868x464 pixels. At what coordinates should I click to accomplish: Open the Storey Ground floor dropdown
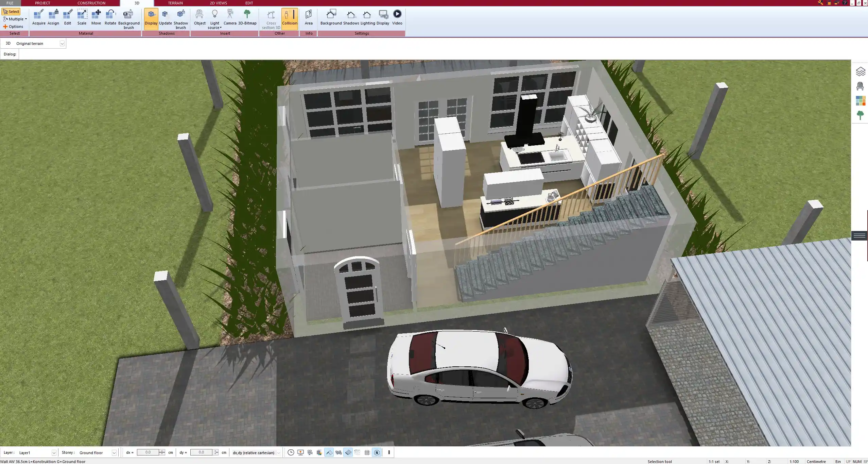coord(114,453)
